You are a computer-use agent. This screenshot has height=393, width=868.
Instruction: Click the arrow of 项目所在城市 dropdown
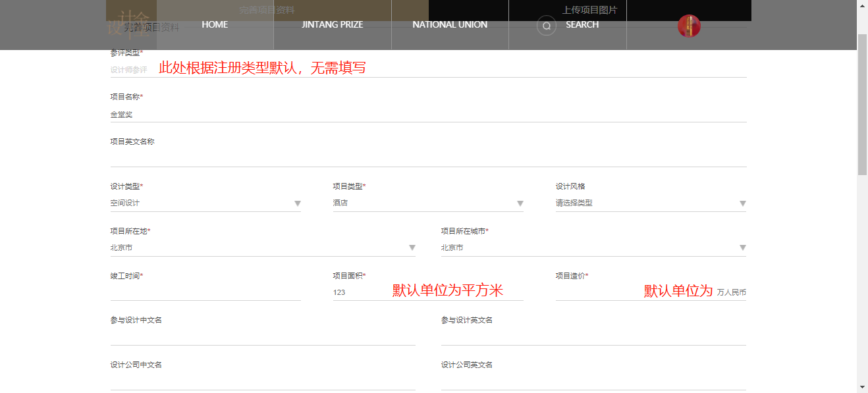point(742,248)
